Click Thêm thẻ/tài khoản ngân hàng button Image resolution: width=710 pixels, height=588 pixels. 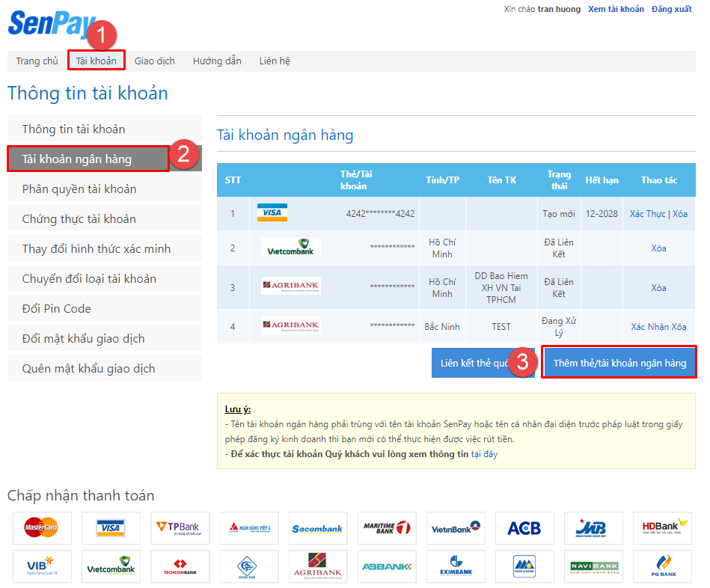point(619,361)
